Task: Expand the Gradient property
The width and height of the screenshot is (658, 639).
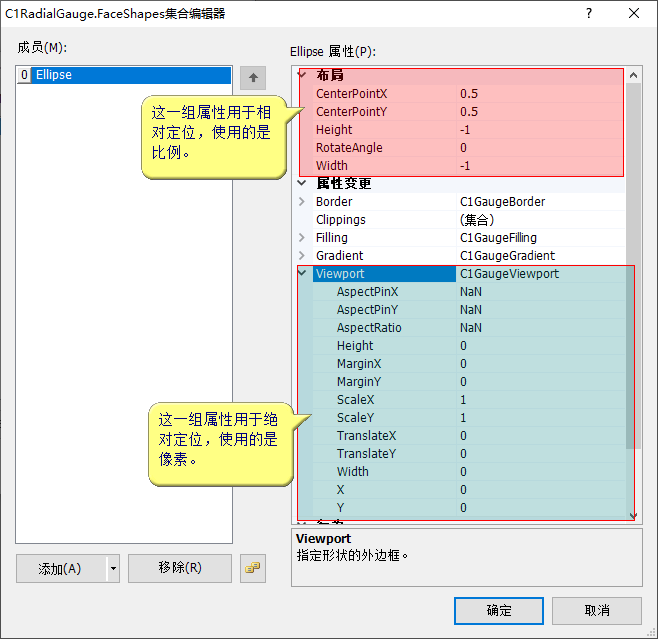Action: [x=303, y=255]
